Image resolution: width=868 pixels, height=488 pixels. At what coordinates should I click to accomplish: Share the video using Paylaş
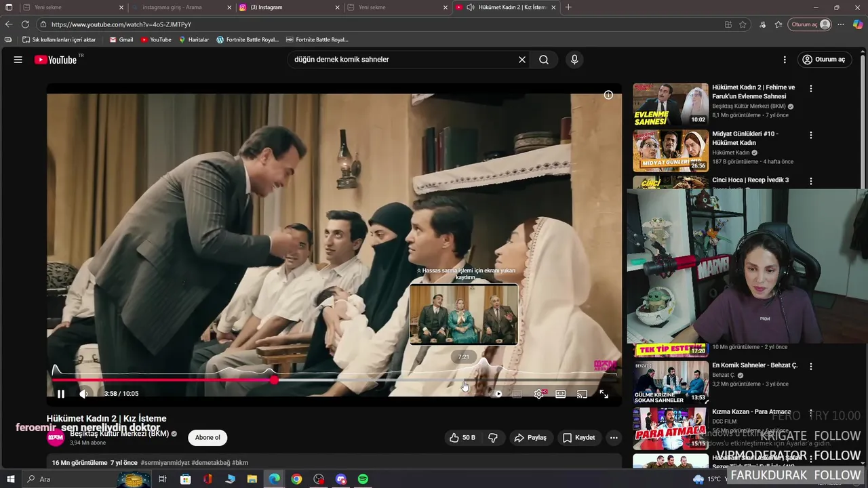coord(530,438)
